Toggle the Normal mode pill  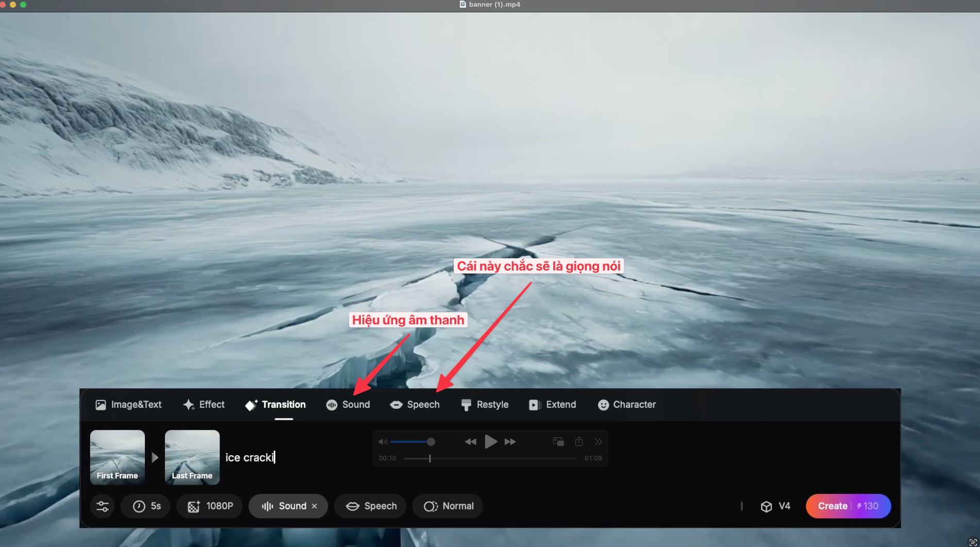(x=447, y=506)
